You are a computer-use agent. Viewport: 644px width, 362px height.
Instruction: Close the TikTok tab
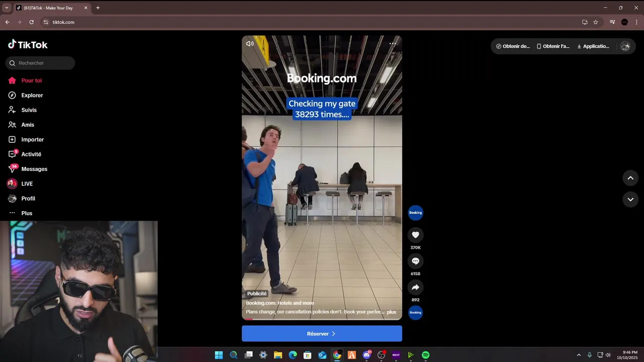pos(86,8)
